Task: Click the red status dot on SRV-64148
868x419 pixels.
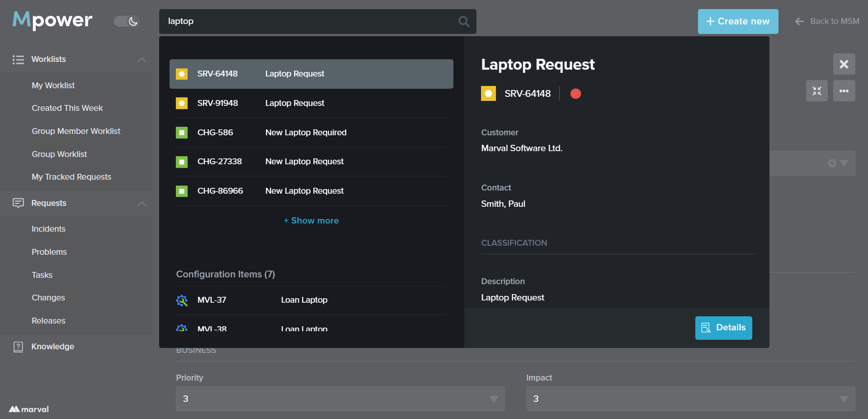Action: [x=576, y=94]
